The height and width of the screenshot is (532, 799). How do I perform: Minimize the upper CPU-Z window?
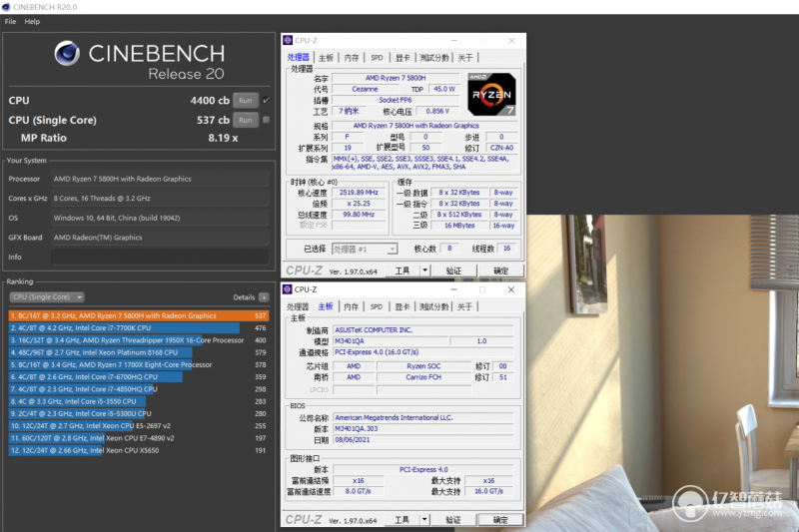[x=454, y=40]
